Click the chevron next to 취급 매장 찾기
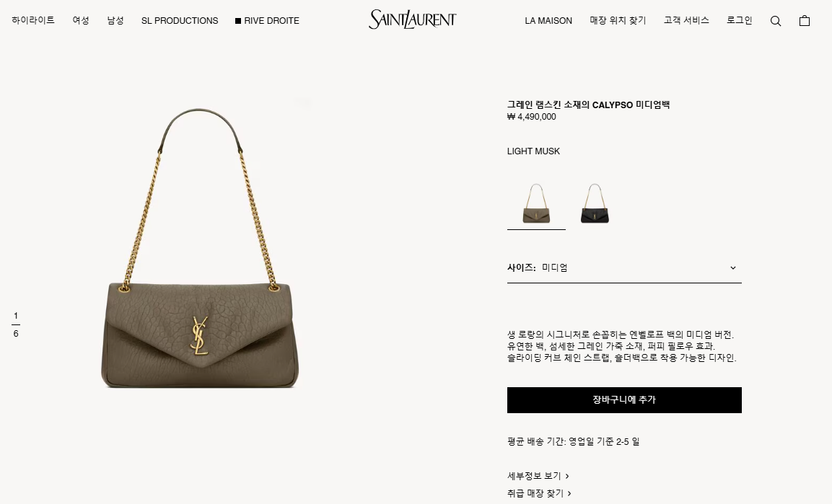 (x=569, y=493)
